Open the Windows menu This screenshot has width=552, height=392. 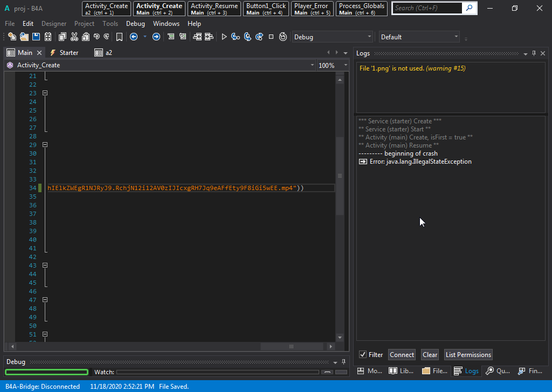point(166,24)
